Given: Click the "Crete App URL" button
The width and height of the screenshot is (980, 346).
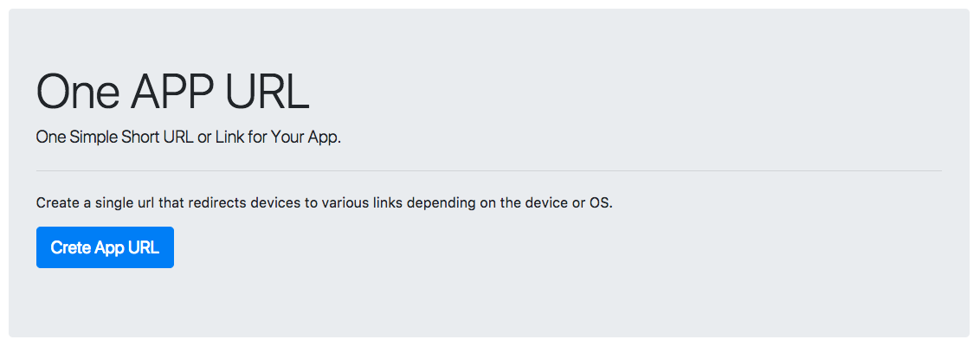Looking at the screenshot, I should pyautogui.click(x=105, y=247).
